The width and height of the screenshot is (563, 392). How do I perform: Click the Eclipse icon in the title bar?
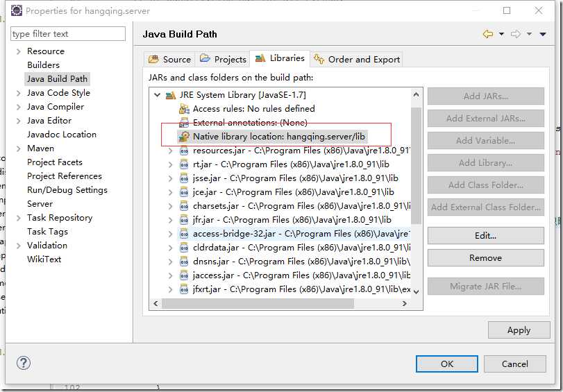coord(17,10)
